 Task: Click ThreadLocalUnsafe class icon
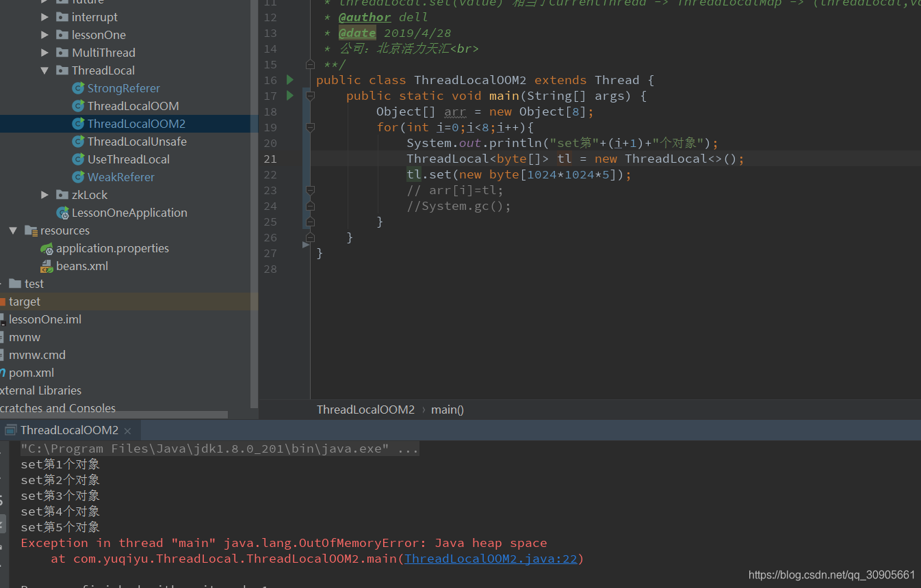click(x=78, y=142)
